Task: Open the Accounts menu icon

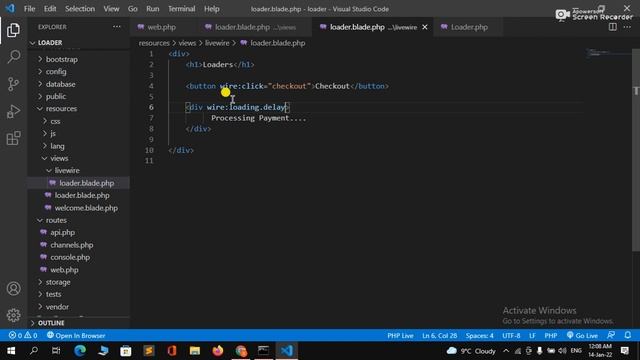Action: point(13,289)
